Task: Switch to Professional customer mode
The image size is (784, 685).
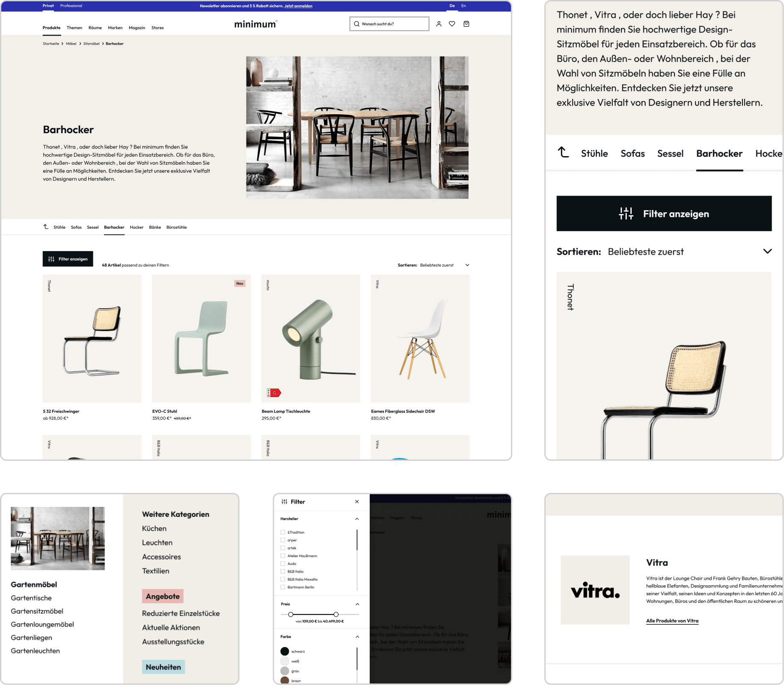Action: click(71, 6)
